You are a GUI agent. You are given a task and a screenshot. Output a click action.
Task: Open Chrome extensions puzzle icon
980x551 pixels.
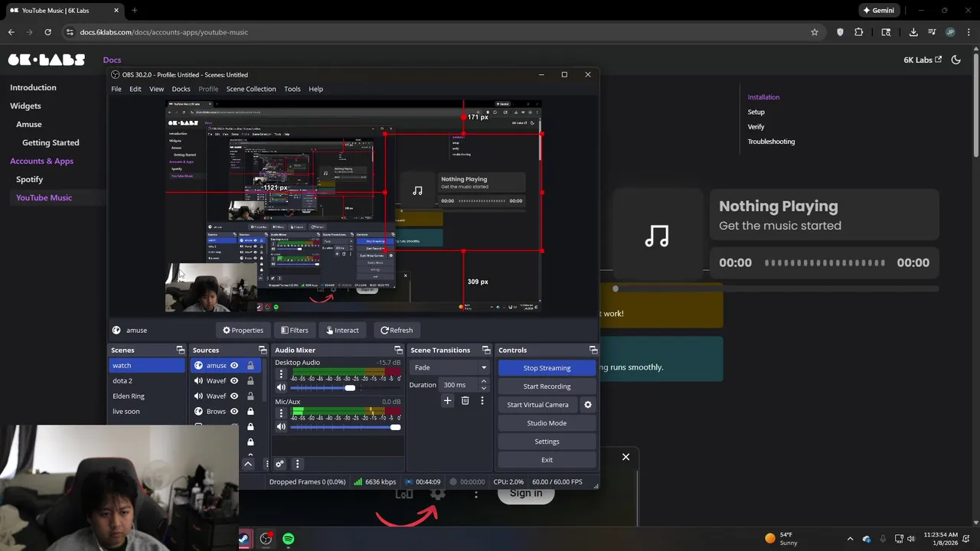(x=858, y=32)
